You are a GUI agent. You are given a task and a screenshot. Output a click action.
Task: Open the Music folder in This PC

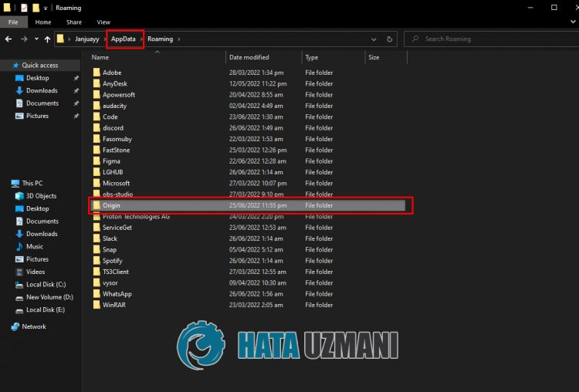click(34, 246)
